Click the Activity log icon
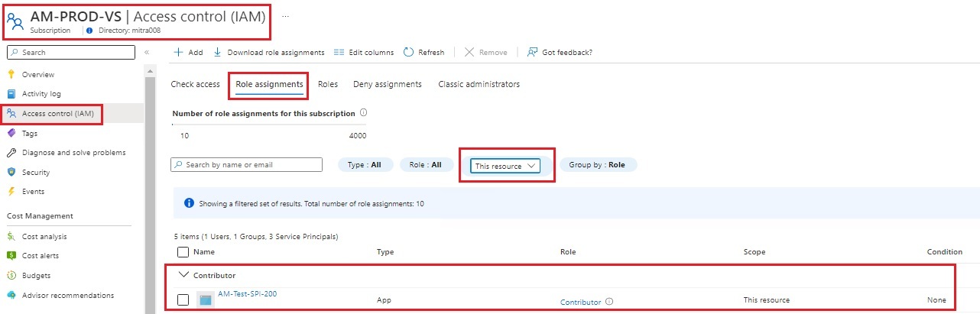The image size is (980, 314). 11,94
